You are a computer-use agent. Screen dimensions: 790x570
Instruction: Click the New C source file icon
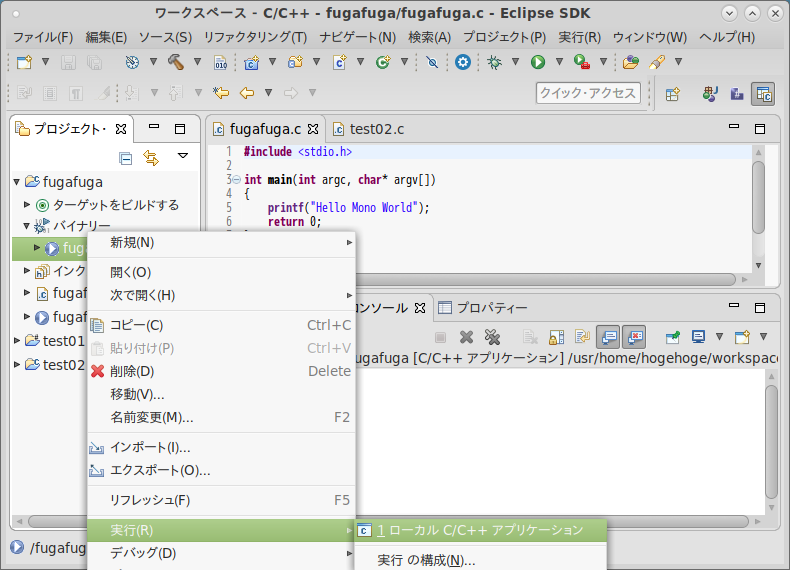[340, 62]
